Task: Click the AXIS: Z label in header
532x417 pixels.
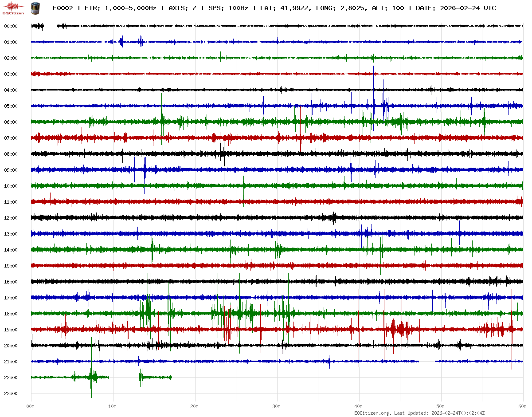Action: (182, 8)
